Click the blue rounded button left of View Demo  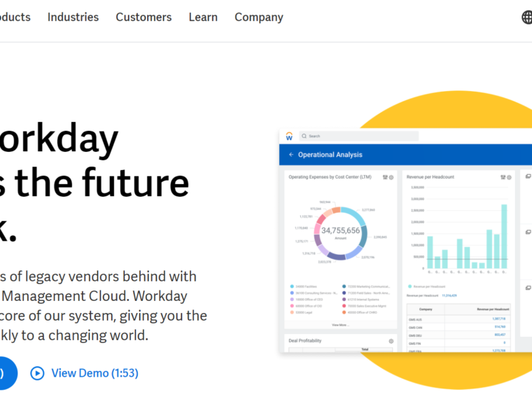coord(8,373)
